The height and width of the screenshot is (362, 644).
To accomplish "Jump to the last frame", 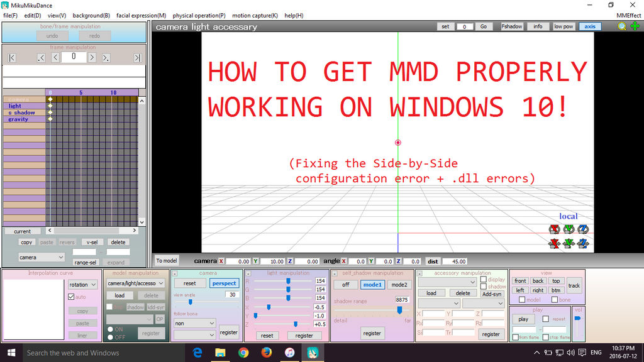I will [138, 58].
